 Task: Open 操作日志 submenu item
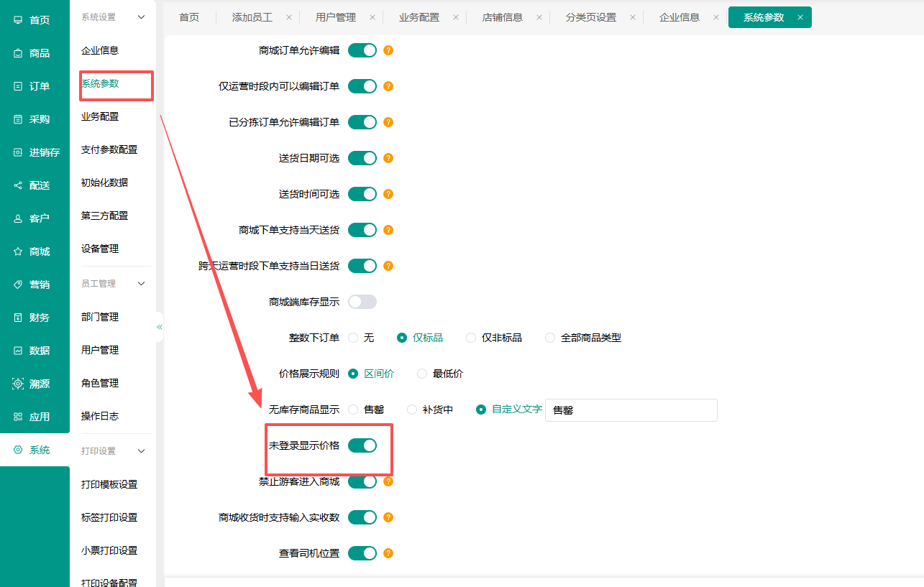click(100, 416)
